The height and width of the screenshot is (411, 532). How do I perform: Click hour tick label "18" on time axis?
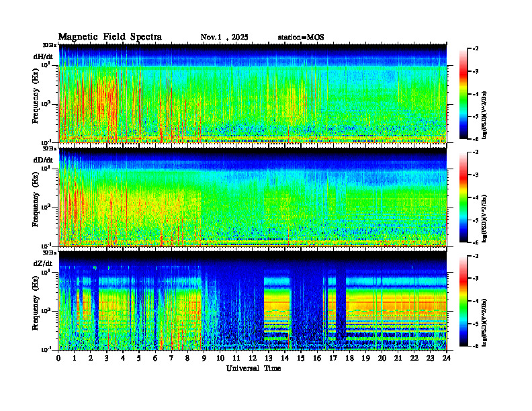(349, 358)
